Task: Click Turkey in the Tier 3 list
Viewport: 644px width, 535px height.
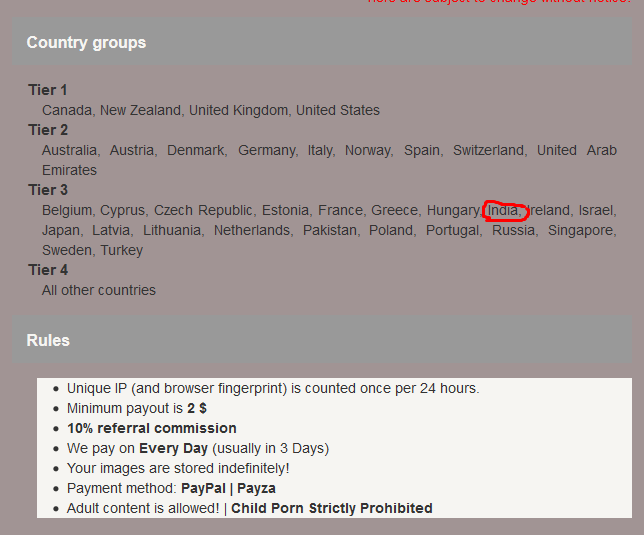Action: [122, 250]
